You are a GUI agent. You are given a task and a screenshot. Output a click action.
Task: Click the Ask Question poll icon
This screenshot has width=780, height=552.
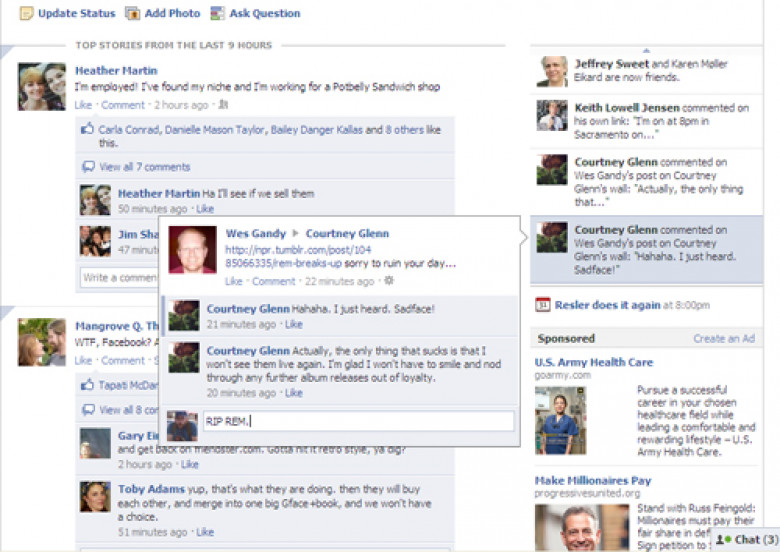tap(217, 13)
